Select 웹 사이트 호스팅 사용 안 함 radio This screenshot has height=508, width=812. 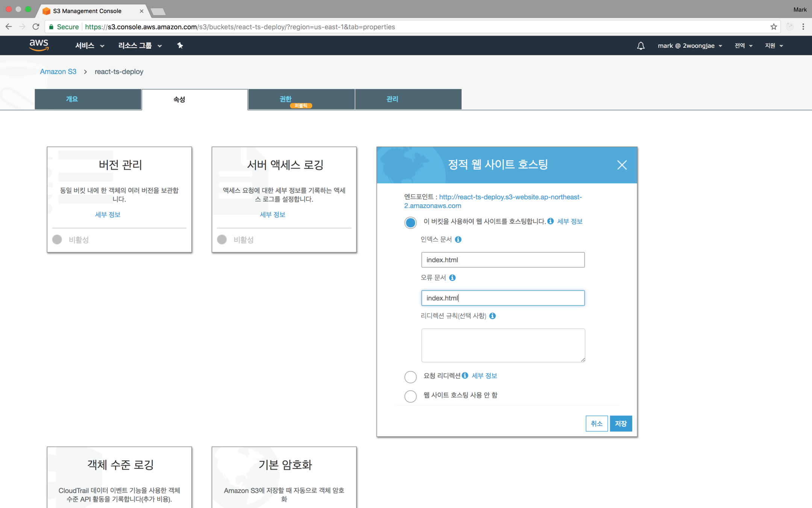(410, 396)
